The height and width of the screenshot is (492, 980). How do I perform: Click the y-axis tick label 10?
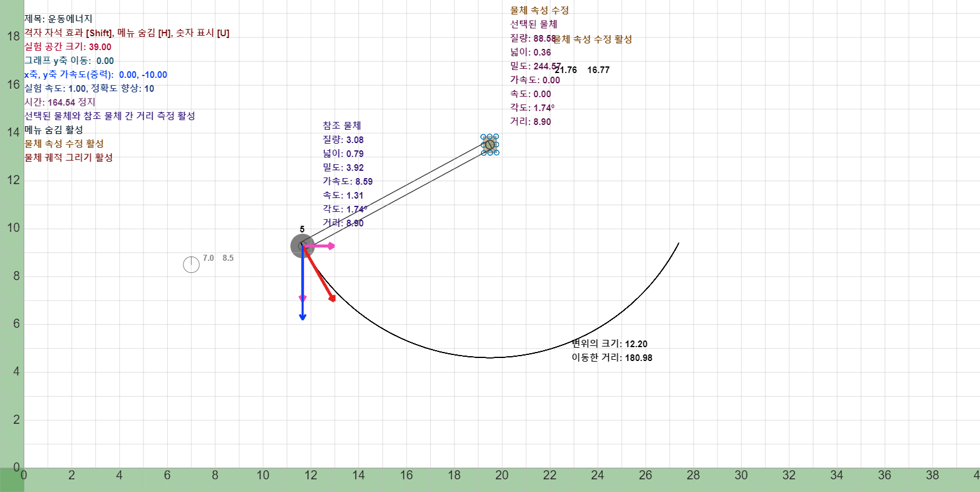coord(13,228)
